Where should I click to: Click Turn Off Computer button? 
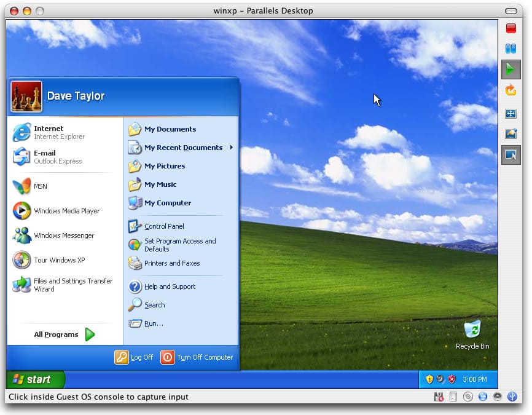coord(197,357)
